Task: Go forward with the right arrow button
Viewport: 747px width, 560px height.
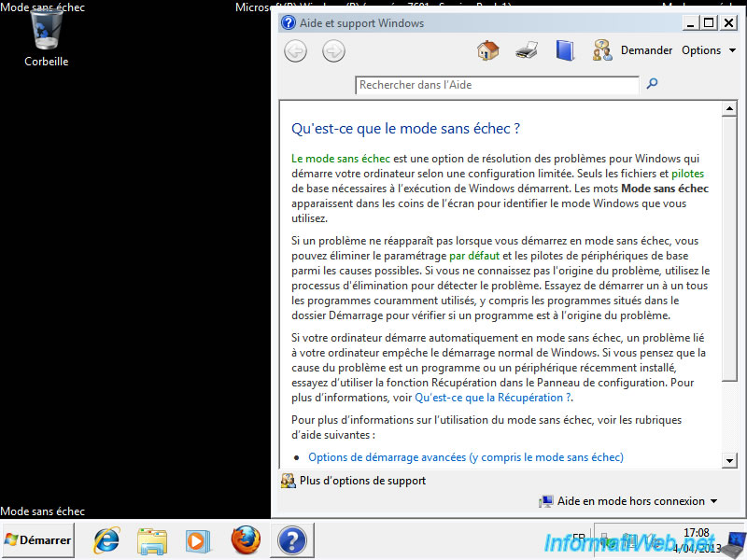Action: coord(333,50)
